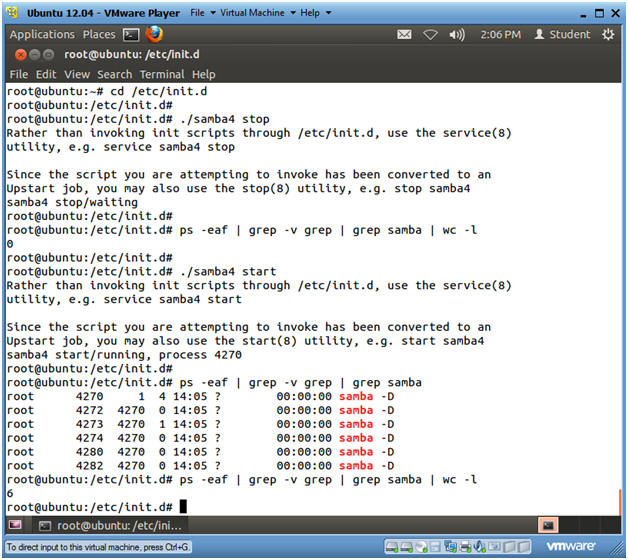Open the terminal launcher icon in top panel
The width and height of the screenshot is (628, 560).
tap(131, 35)
